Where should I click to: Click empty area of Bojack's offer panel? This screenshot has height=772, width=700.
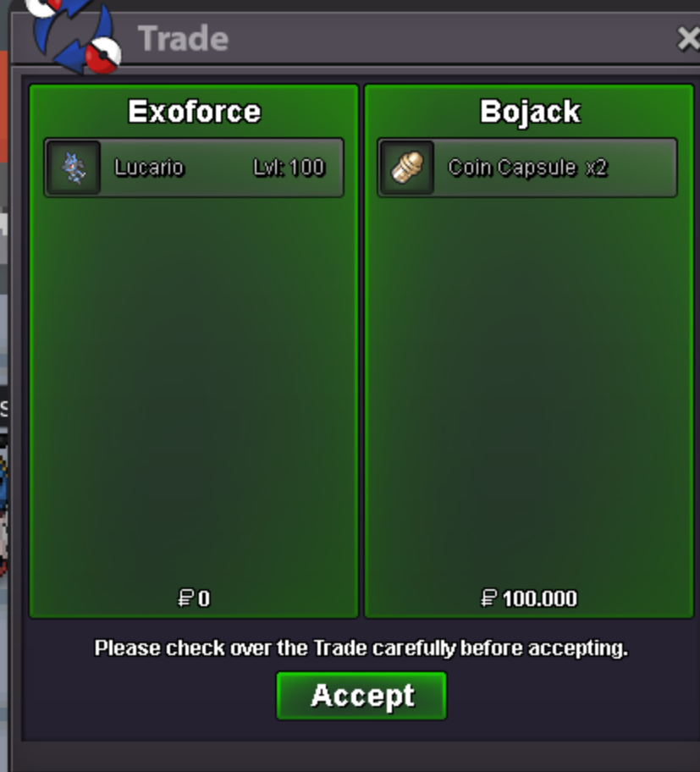click(529, 389)
